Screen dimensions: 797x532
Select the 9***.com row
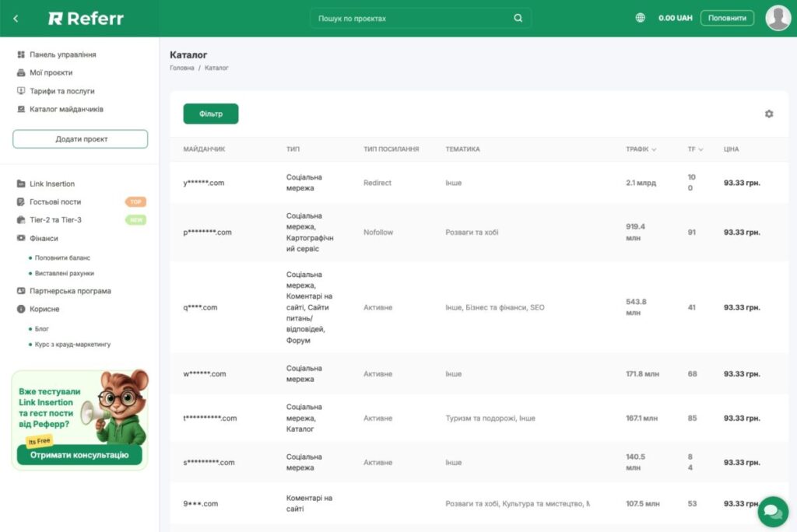(479, 503)
